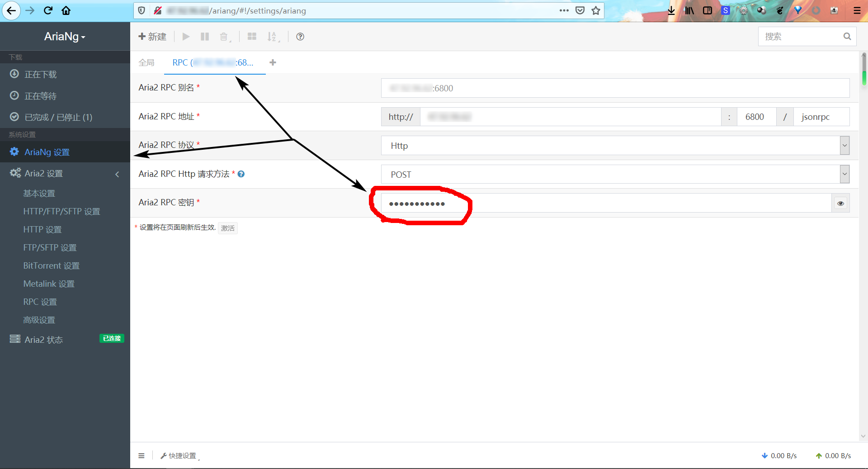Toggle the tracking protection shield icon
The height and width of the screenshot is (469, 868).
pos(142,10)
